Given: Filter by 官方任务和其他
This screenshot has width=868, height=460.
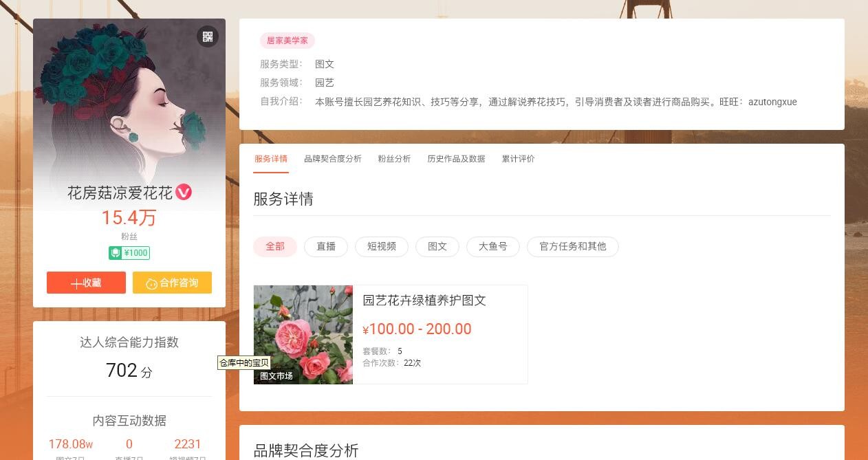Looking at the screenshot, I should [x=573, y=247].
